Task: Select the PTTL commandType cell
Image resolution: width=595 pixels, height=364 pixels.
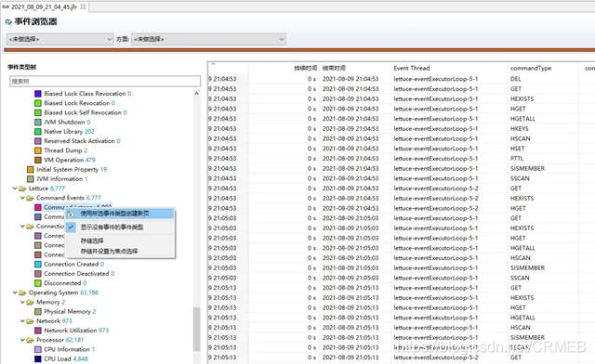Action: [x=517, y=159]
